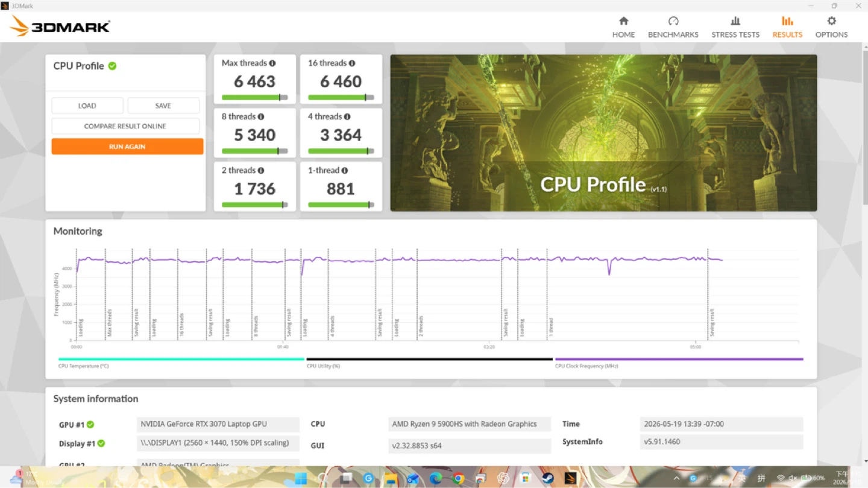Viewport: 868px width, 488px height.
Task: Open taskbar search
Action: point(323,479)
